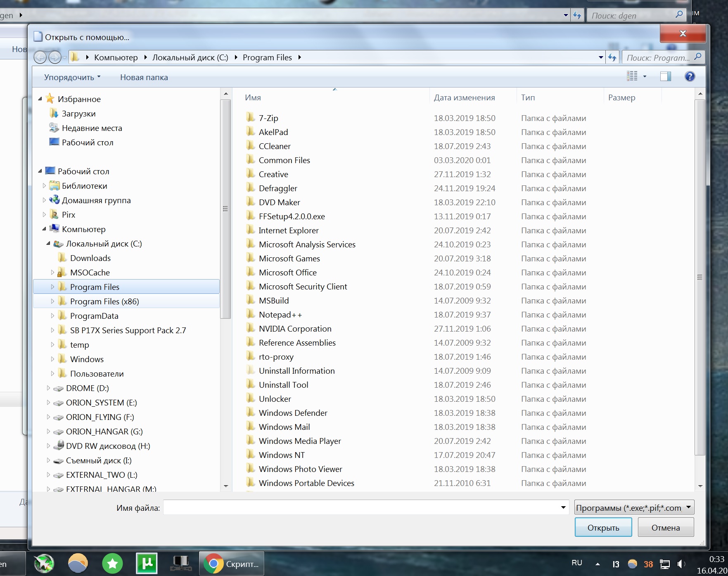Screen dimensions: 728x576
Task: Click the Program Files breadcrumb segment
Action: (267, 57)
